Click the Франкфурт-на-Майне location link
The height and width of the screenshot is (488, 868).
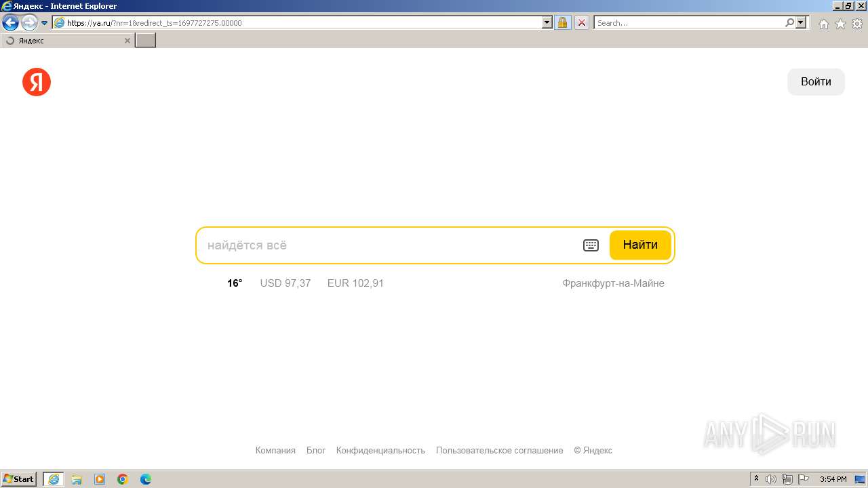(x=613, y=283)
